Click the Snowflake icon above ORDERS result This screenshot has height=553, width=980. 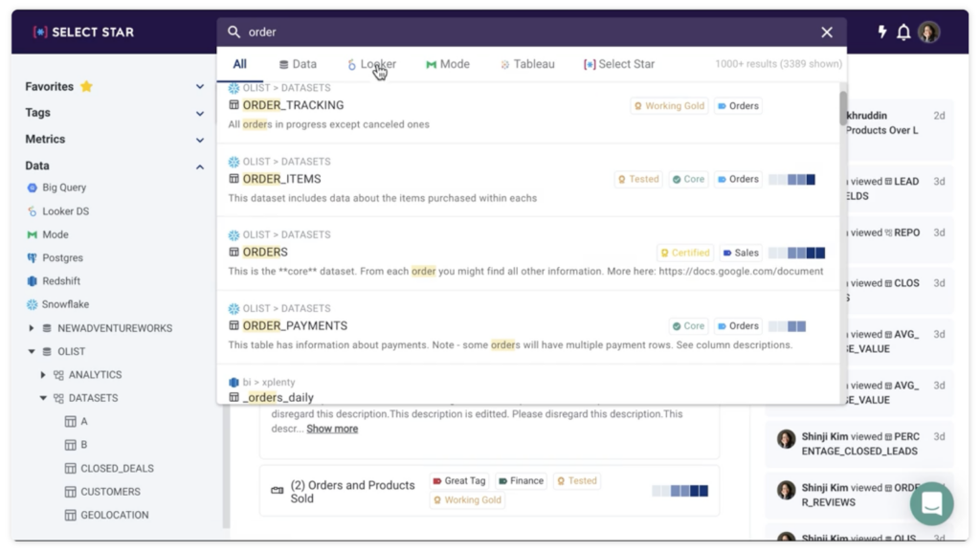click(234, 235)
